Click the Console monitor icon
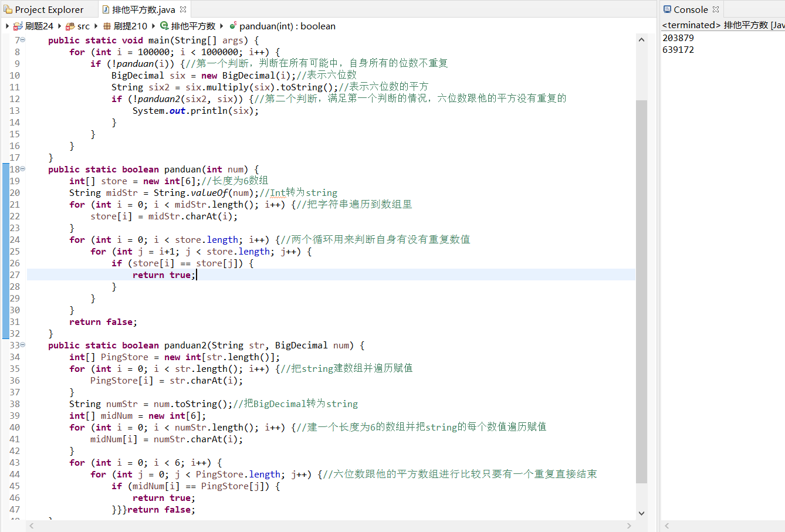Image resolution: width=785 pixels, height=532 pixels. (668, 9)
